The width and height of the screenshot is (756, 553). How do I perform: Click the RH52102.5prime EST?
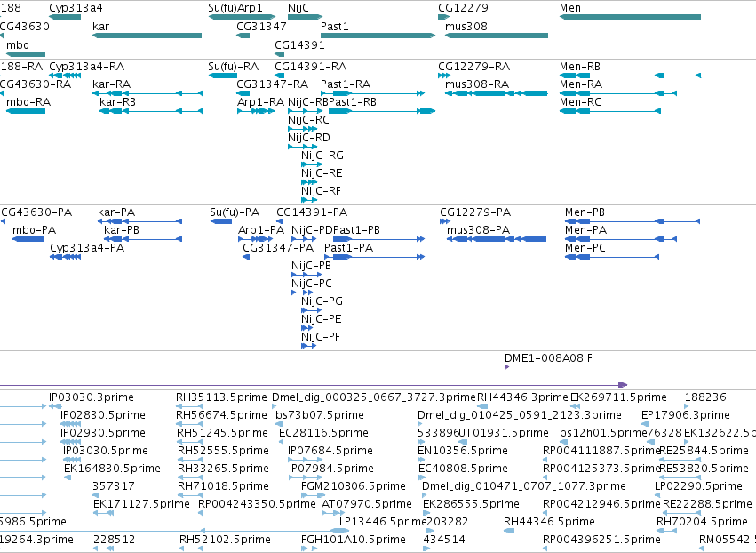pos(191,549)
